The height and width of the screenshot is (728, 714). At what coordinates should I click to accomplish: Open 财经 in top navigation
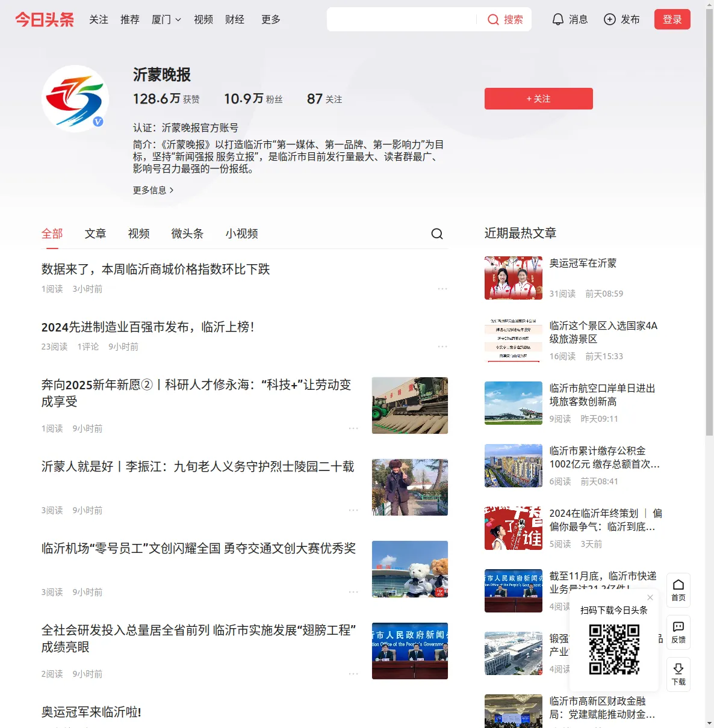tap(235, 19)
